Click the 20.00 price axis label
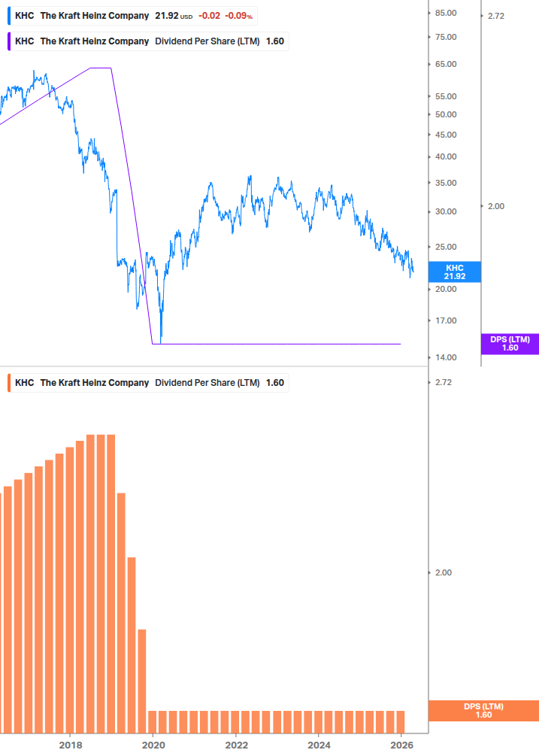 pos(446,290)
